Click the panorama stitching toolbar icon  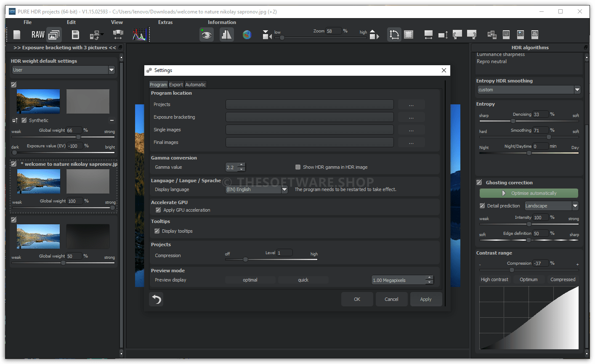118,35
